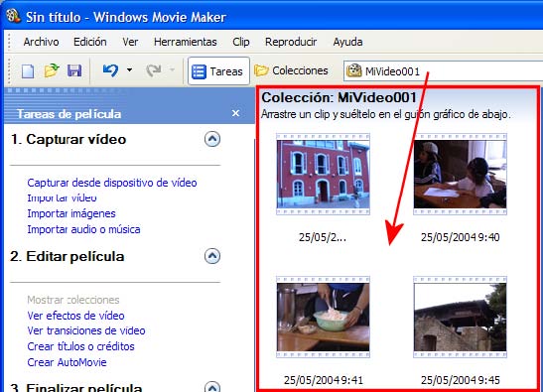
Task: Select the red building clip thumbnail
Action: [x=323, y=175]
